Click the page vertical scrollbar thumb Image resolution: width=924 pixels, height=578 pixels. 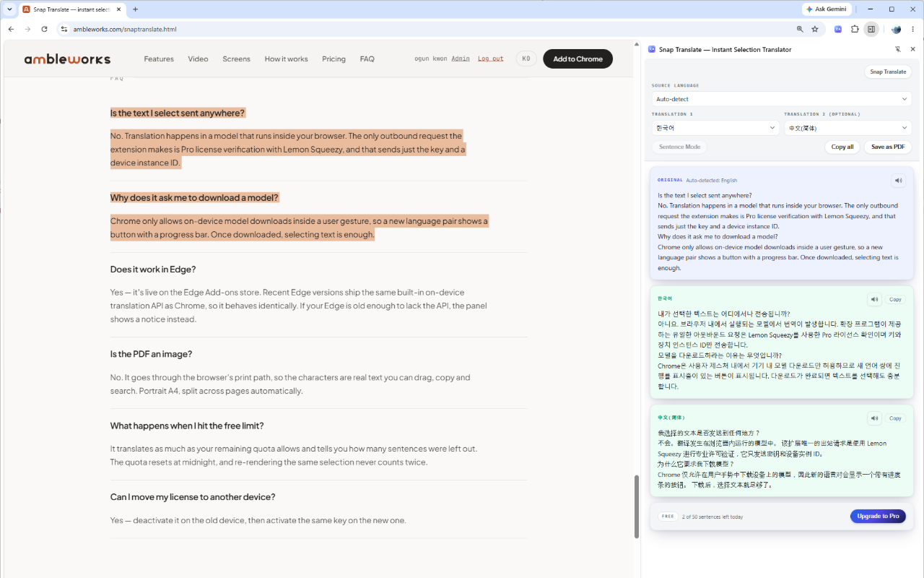636,506
